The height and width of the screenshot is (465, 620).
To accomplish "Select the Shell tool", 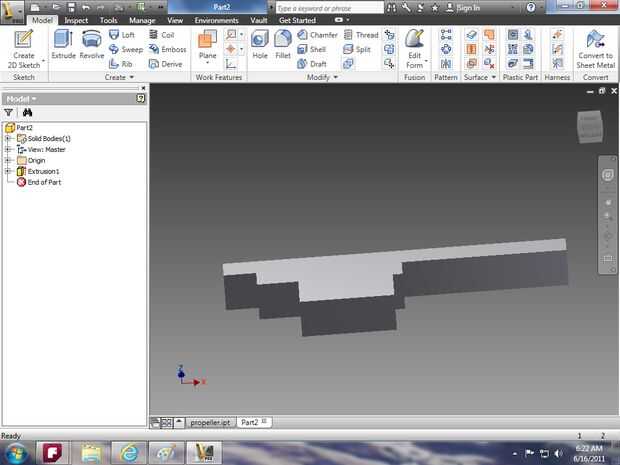I will (312, 49).
